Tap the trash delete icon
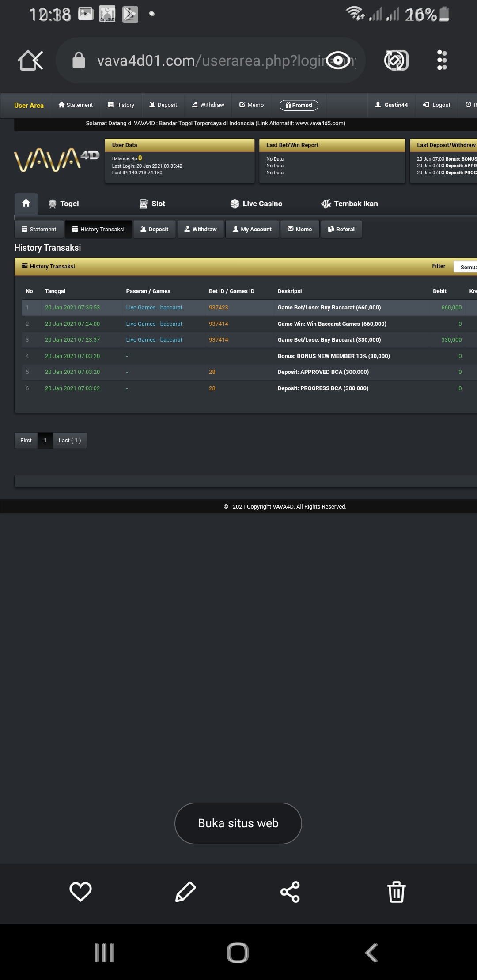Viewport: 477px width, 980px height. coord(396,891)
